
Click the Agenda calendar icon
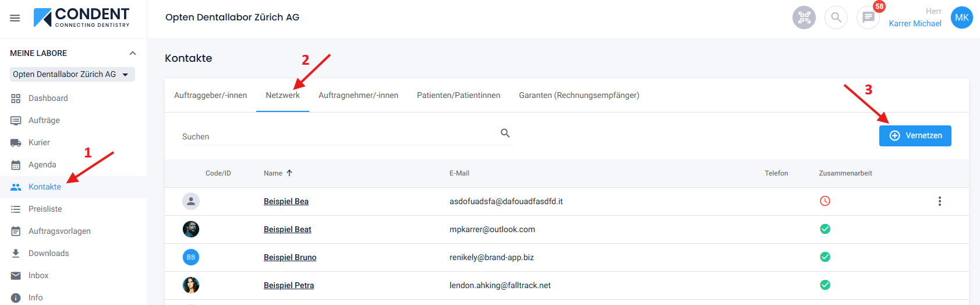(16, 165)
